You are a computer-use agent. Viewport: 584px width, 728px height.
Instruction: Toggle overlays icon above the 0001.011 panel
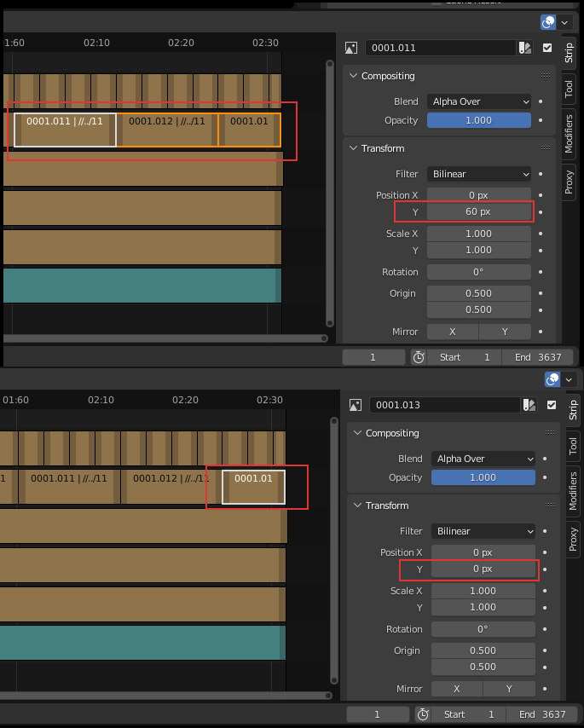[548, 22]
